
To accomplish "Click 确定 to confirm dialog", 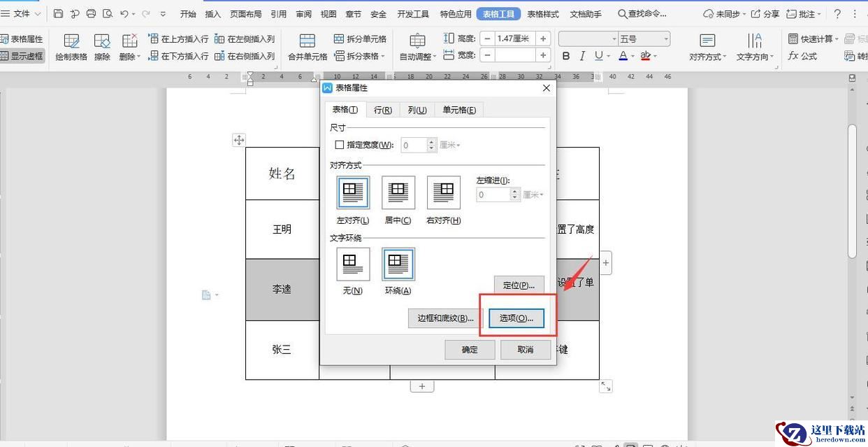I will click(x=470, y=350).
